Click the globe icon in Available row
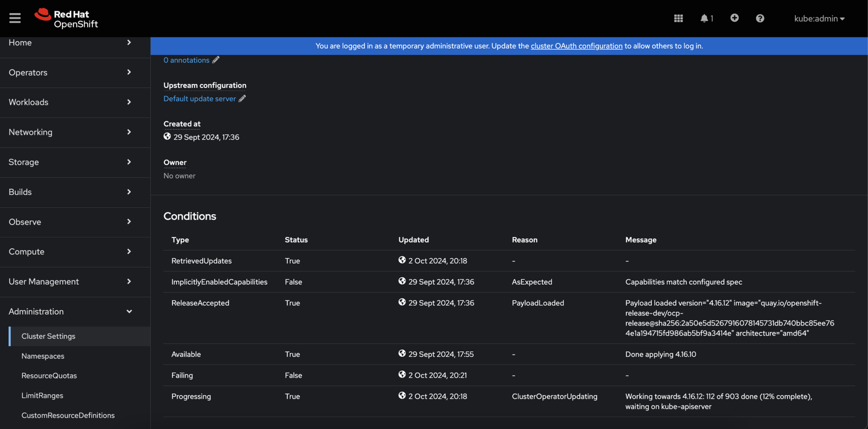 tap(402, 354)
